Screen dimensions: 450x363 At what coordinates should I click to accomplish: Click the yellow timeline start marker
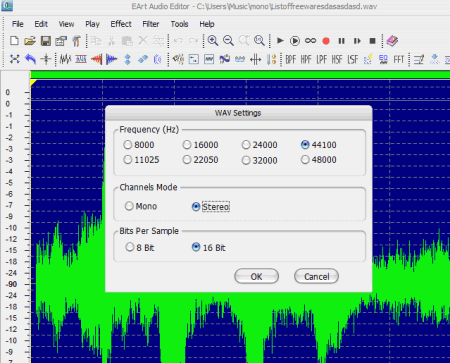tap(33, 82)
